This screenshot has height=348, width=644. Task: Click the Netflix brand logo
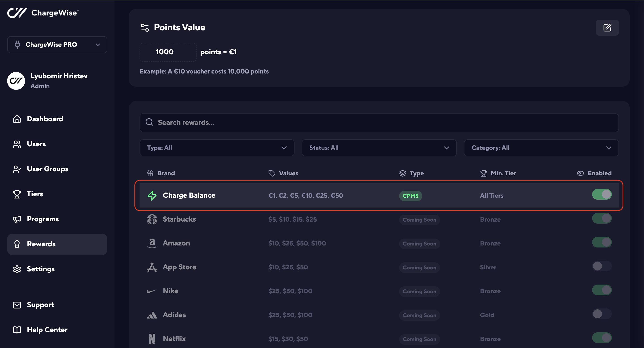pos(152,339)
